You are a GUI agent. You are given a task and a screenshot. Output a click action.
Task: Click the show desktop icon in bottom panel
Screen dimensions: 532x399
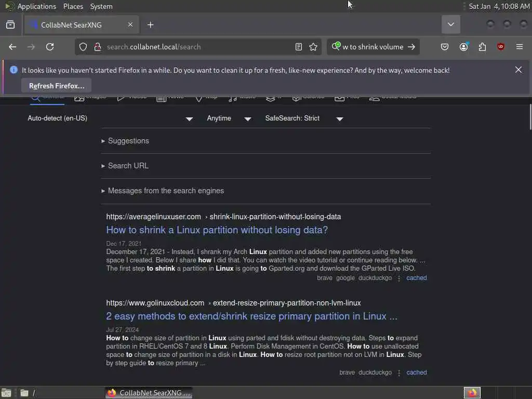pos(6,393)
